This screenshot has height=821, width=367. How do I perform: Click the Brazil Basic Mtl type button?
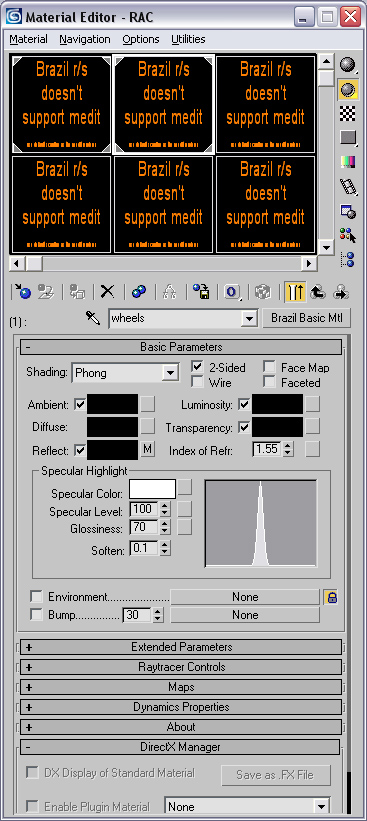306,318
